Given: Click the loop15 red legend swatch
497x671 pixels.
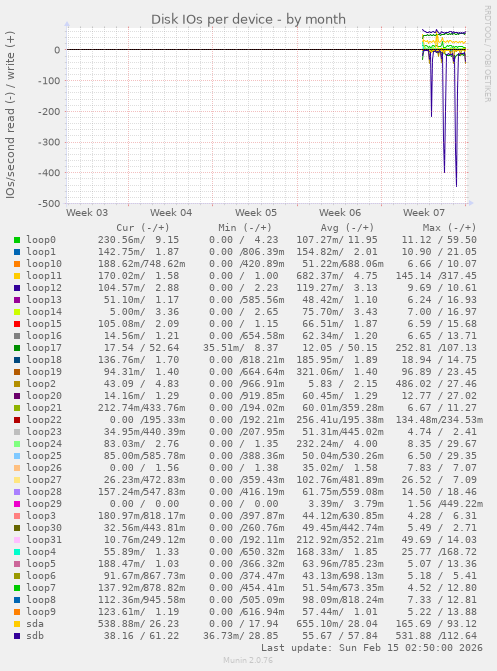Looking at the screenshot, I should tap(17, 324).
